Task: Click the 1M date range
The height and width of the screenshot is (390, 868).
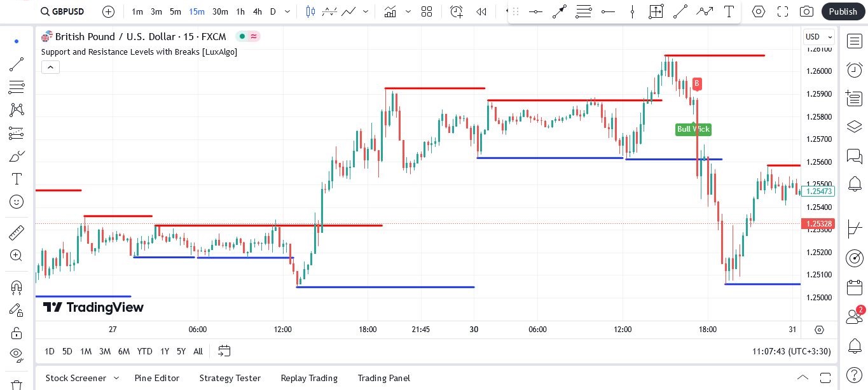Action: click(x=86, y=351)
